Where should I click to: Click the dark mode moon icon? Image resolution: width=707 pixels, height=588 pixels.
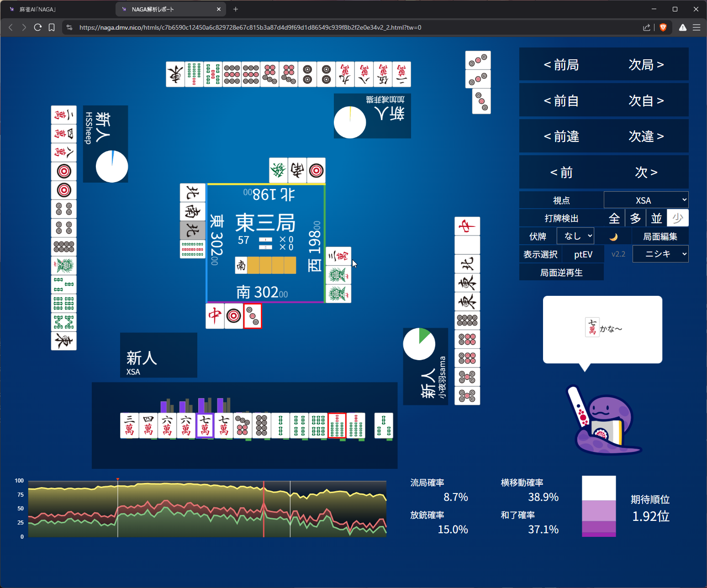(x=613, y=236)
